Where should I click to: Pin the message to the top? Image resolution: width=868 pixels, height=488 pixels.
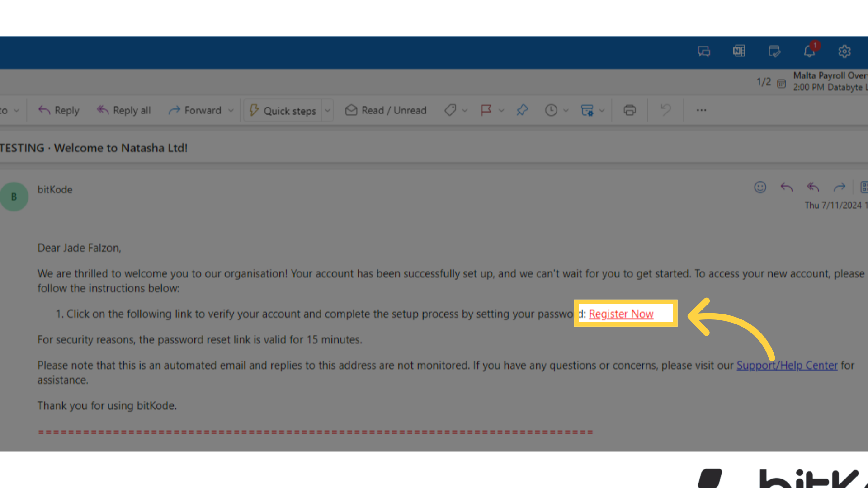[x=522, y=110]
